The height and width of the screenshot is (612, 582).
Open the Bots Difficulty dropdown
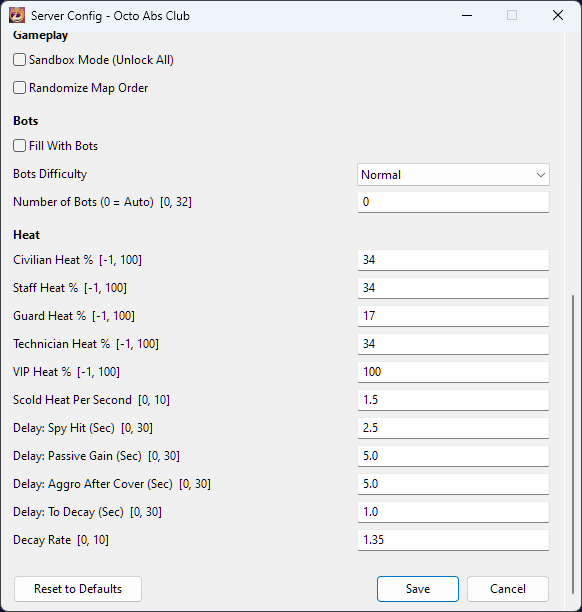453,174
